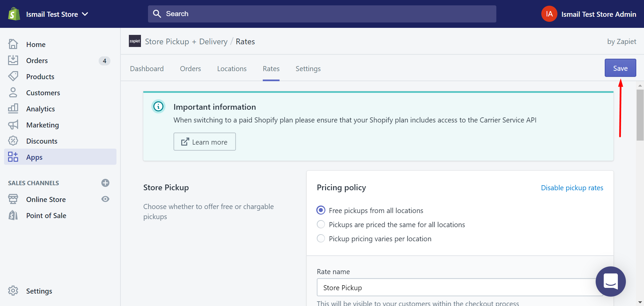Click the Pricing policy heading
Image resolution: width=644 pixels, height=306 pixels.
coord(341,187)
